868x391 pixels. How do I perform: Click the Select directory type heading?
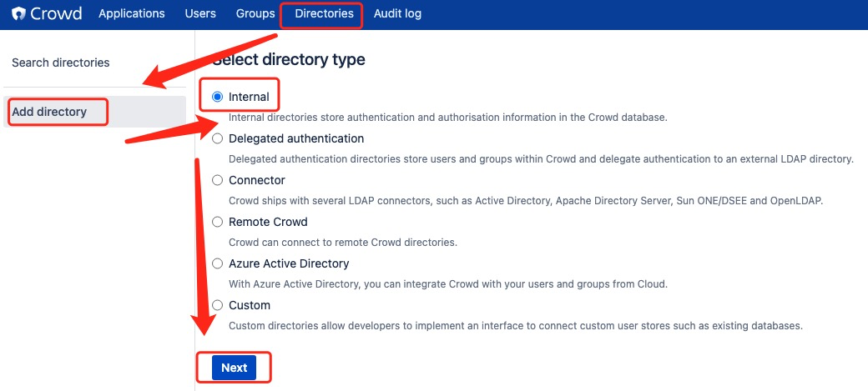tap(289, 59)
